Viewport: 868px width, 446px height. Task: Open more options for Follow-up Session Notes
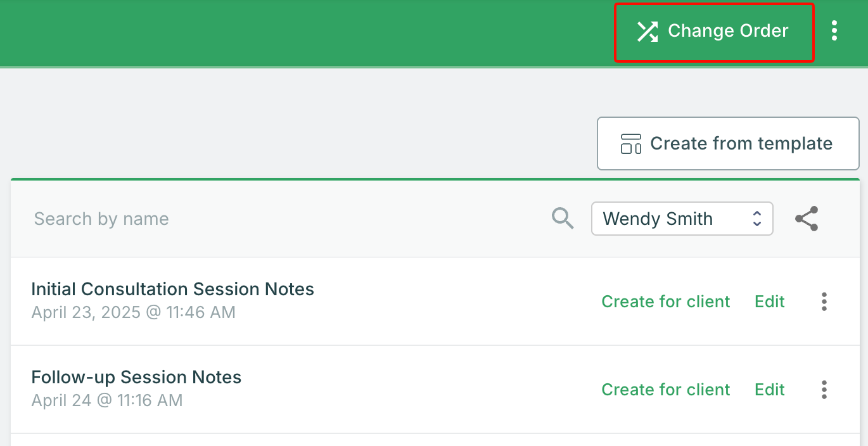[x=824, y=390]
